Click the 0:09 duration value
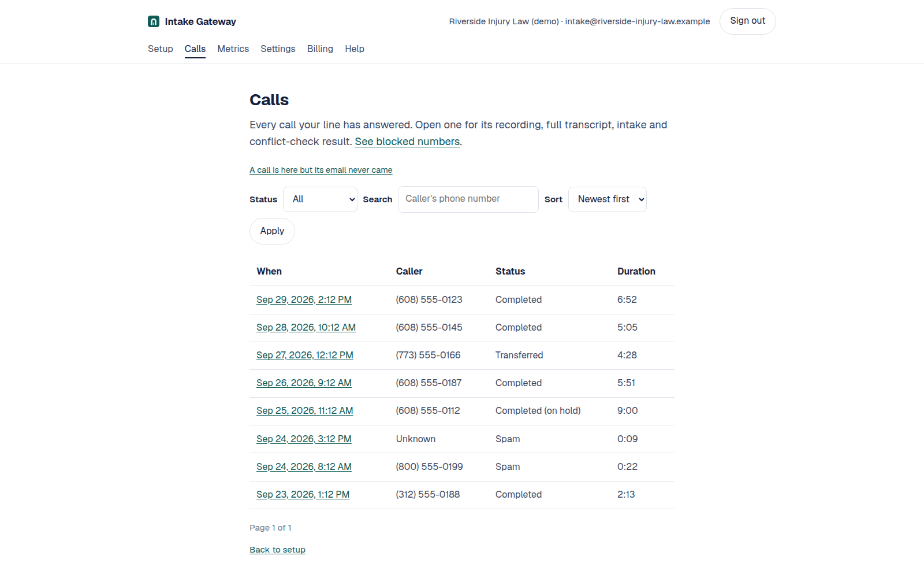Screen dimensions: 924x578 (x=628, y=439)
